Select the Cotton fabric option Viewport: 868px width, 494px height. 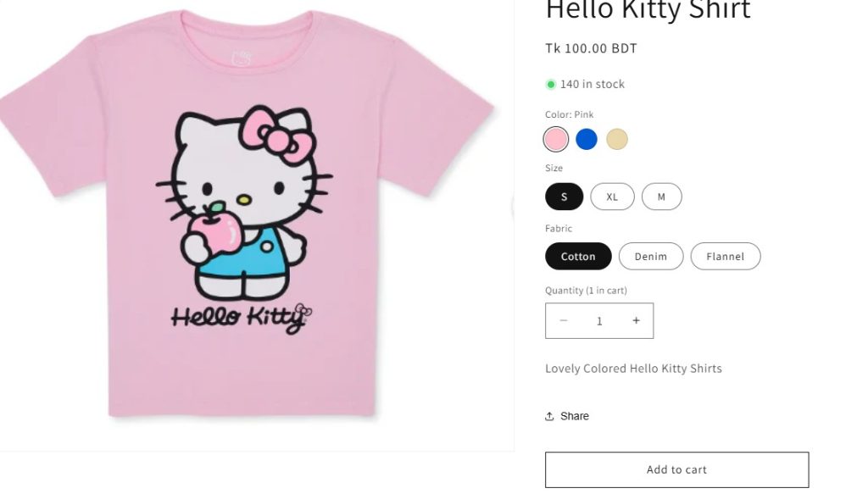pyautogui.click(x=577, y=256)
